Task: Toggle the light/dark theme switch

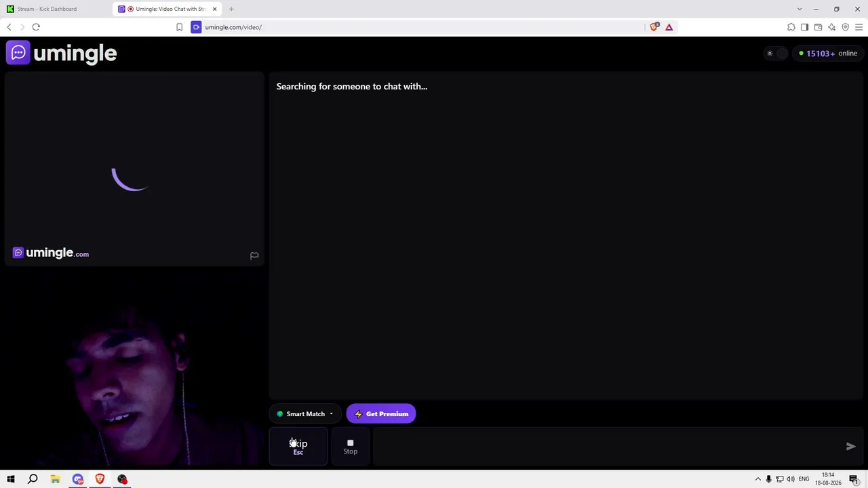Action: point(774,54)
